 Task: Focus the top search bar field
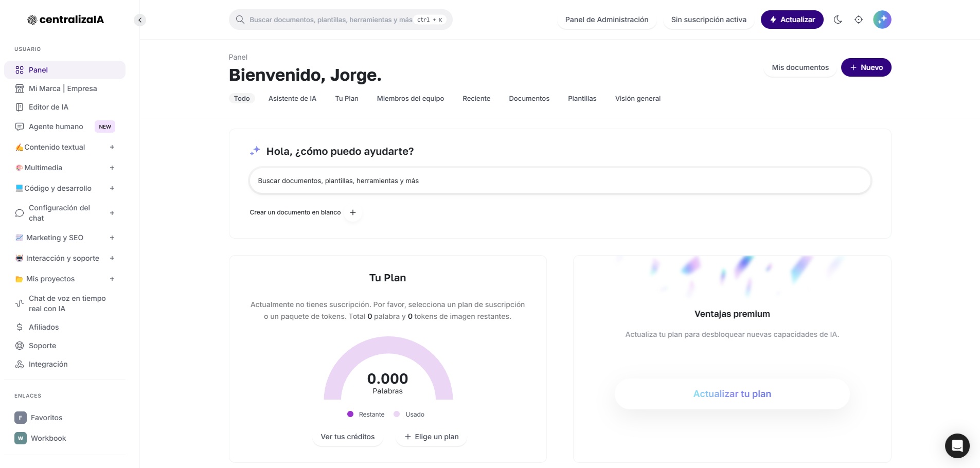coord(341,20)
